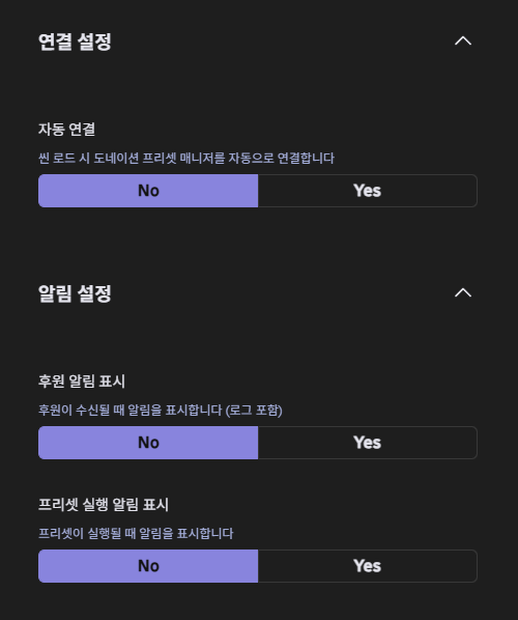
Task: Choose Yes for 후원 알림 표시
Action: pyautogui.click(x=367, y=442)
